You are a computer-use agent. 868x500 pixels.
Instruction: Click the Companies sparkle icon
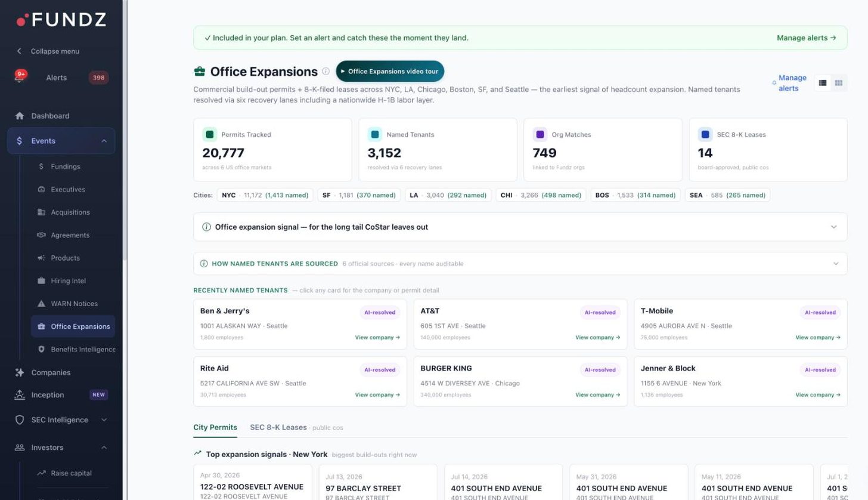20,372
